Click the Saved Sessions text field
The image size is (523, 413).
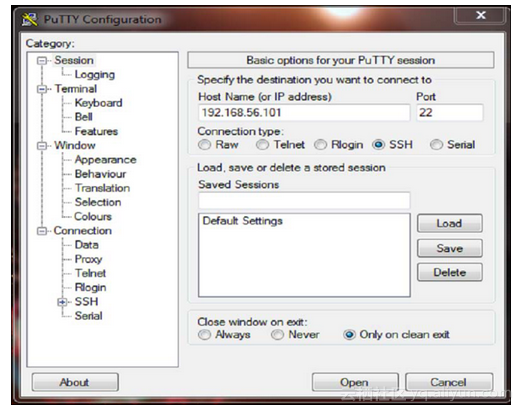(304, 200)
